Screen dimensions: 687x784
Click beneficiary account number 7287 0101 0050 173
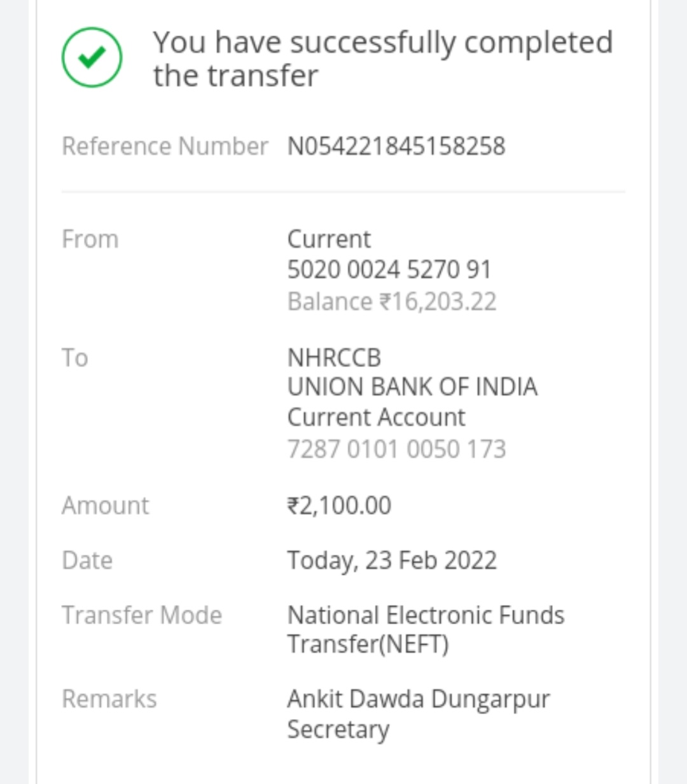click(396, 449)
